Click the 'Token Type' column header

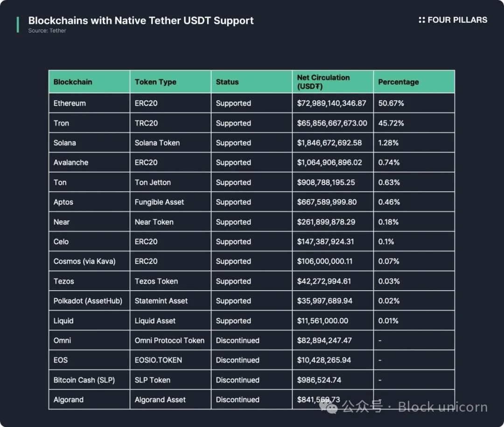(x=155, y=82)
